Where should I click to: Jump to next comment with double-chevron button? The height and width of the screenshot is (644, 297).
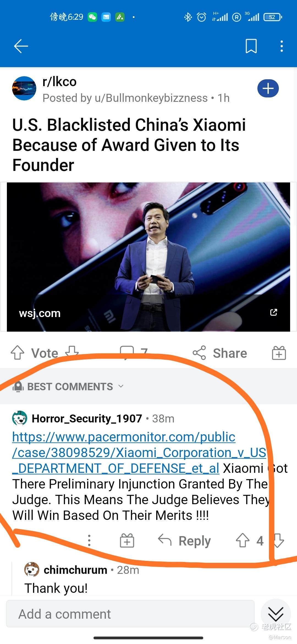(276, 613)
